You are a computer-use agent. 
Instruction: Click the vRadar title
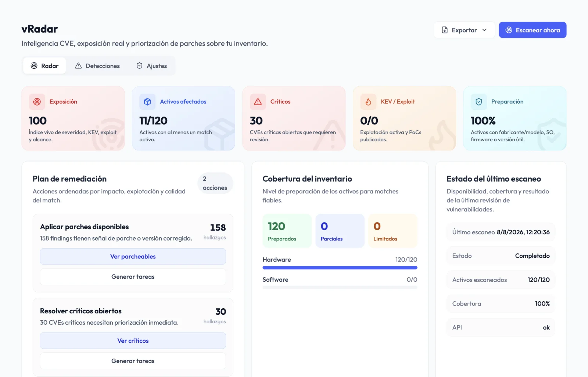tap(40, 29)
